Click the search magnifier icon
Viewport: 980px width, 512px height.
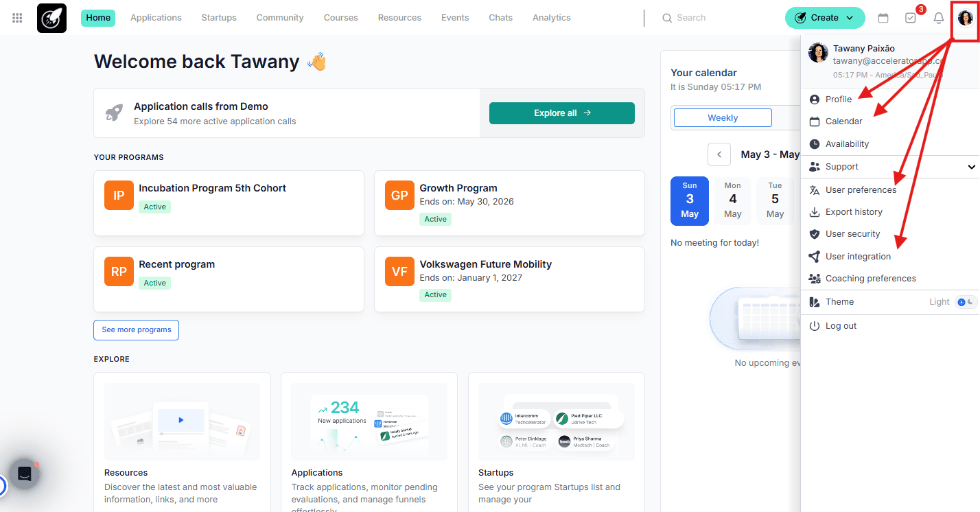coord(667,18)
